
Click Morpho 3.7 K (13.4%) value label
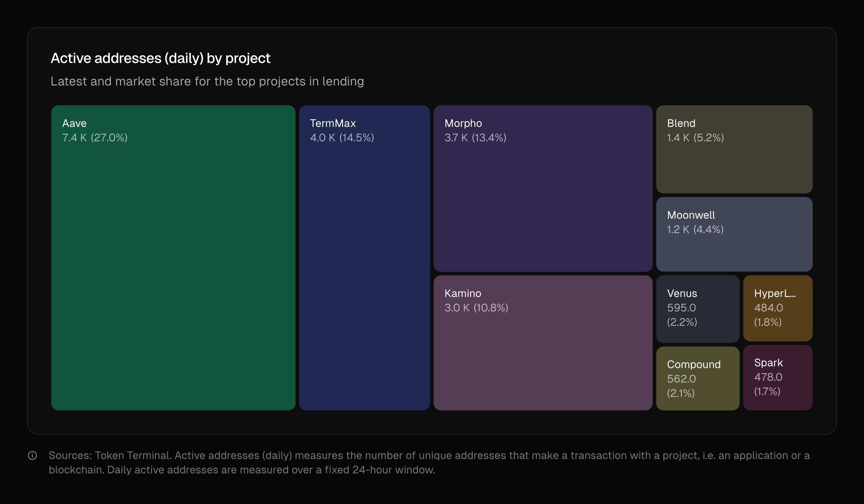click(475, 138)
